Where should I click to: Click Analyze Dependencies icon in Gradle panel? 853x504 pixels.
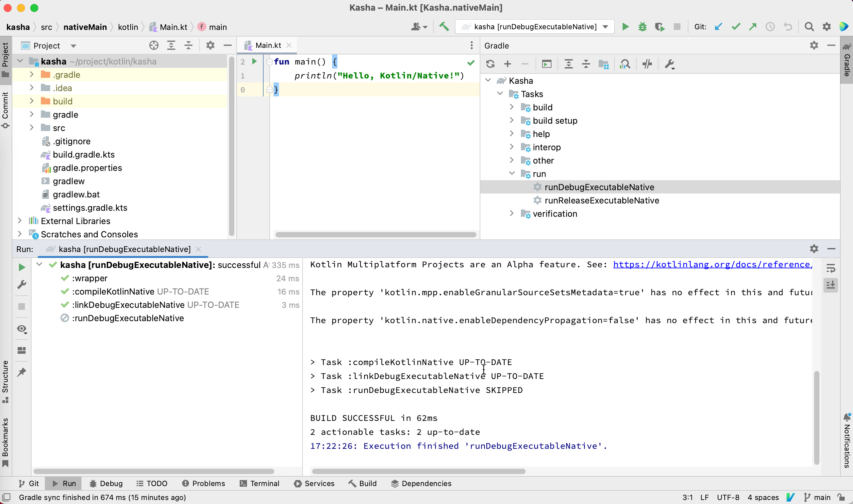(625, 64)
